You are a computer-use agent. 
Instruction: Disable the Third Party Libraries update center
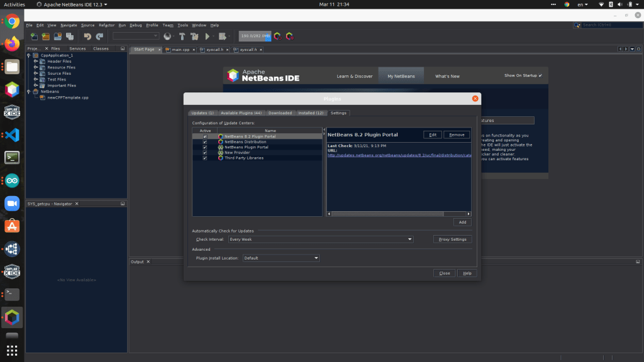[x=205, y=158]
